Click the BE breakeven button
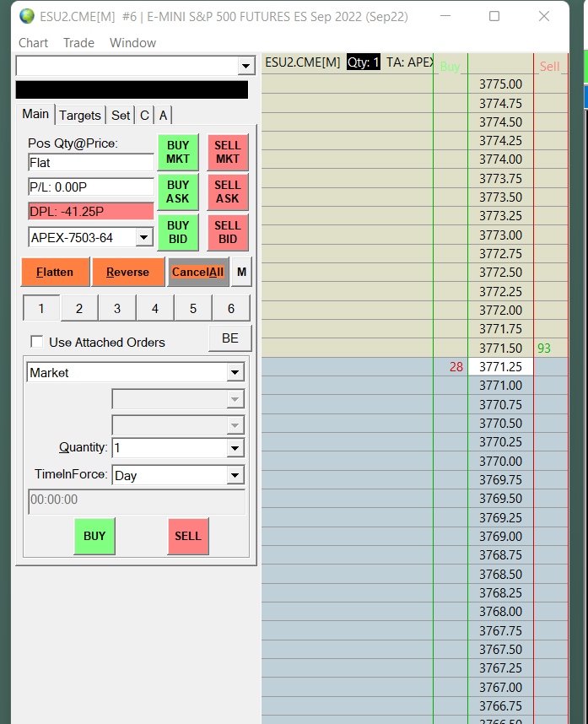Viewport: 588px width, 724px height. tap(229, 338)
